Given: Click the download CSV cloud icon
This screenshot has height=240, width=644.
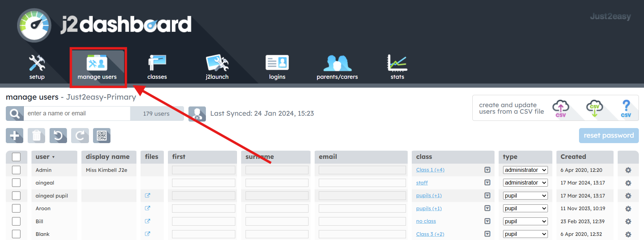Looking at the screenshot, I should [x=594, y=108].
